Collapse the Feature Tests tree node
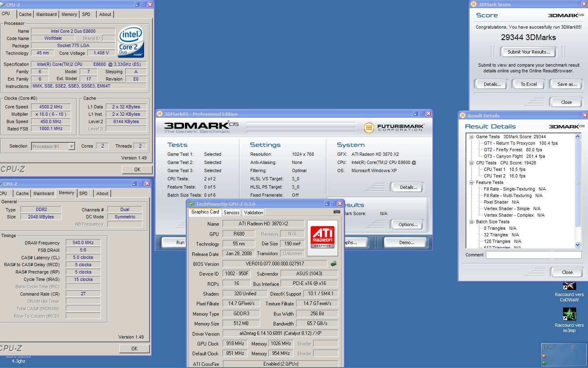 (471, 182)
